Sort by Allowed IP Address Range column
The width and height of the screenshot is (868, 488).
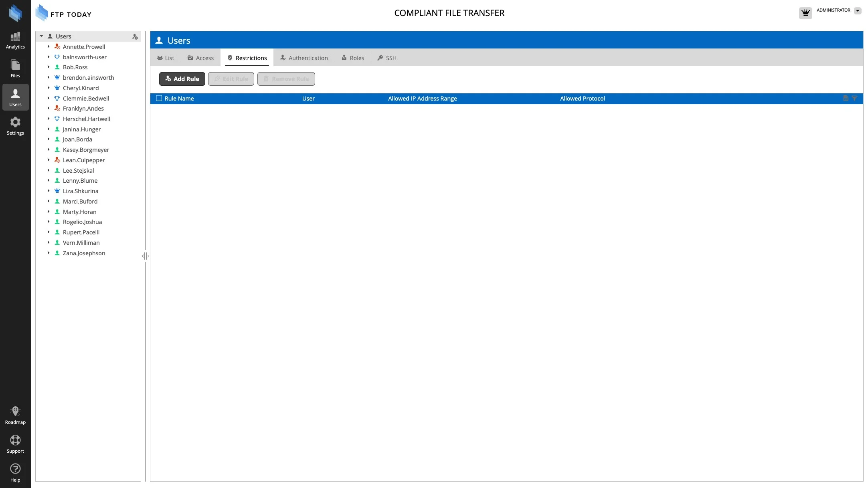tap(422, 99)
